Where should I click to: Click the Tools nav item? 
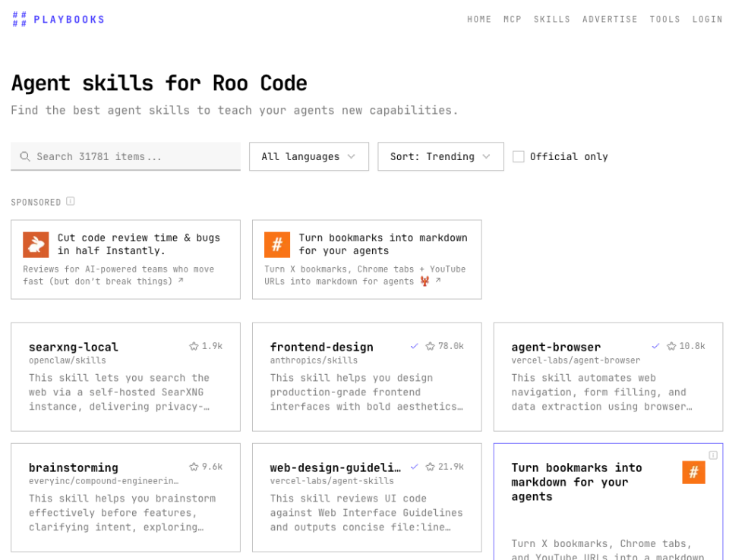(664, 19)
